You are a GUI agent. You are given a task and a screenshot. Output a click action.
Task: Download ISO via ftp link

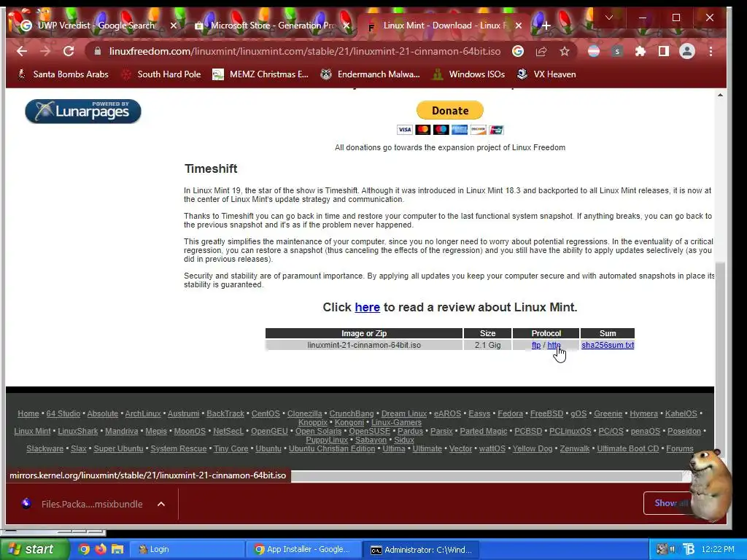coord(536,345)
